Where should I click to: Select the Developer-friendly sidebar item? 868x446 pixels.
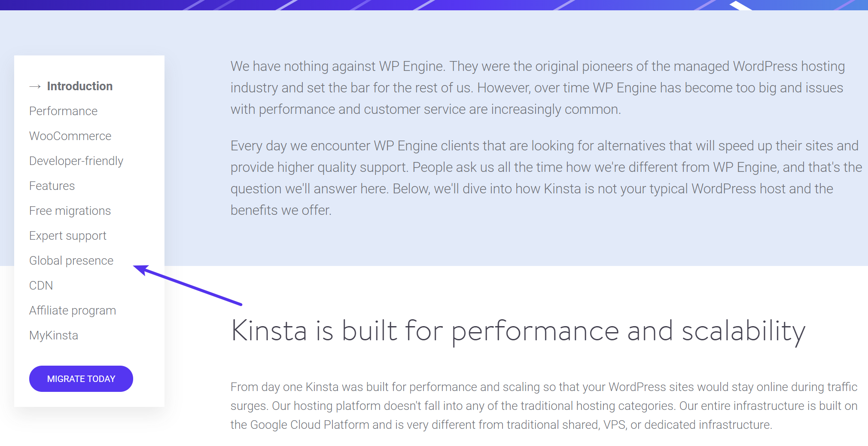[76, 161]
